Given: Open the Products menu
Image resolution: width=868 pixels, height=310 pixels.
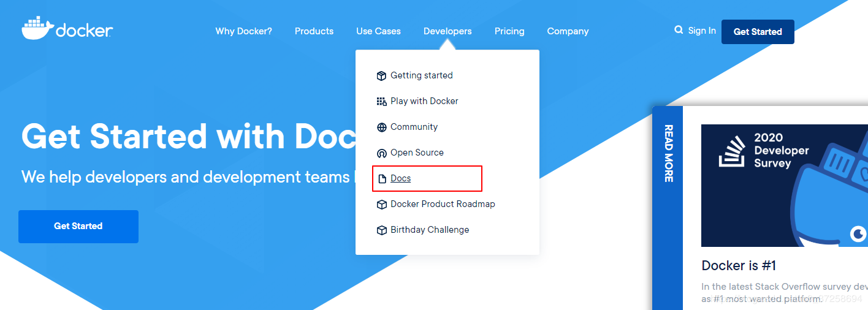Looking at the screenshot, I should coord(314,31).
